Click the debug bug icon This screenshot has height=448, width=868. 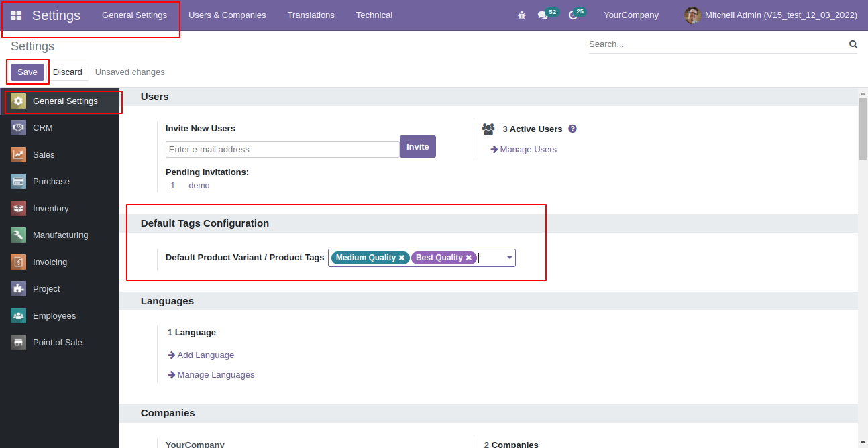[522, 15]
